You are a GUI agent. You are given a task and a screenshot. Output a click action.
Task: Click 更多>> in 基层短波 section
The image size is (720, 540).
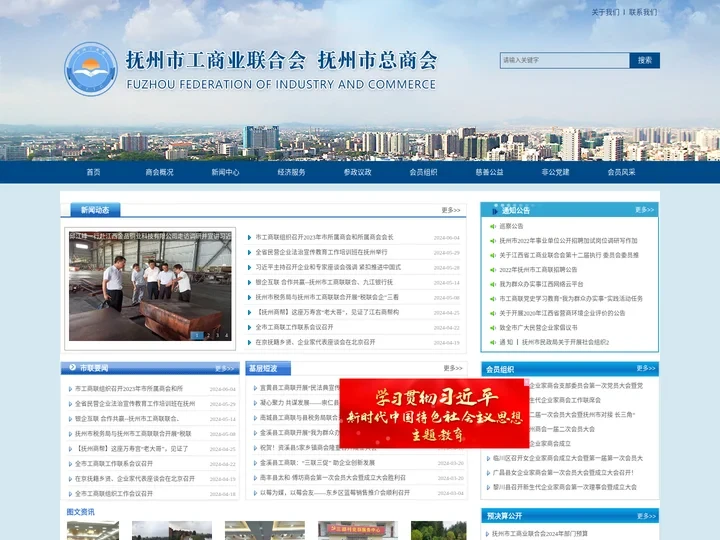453,368
